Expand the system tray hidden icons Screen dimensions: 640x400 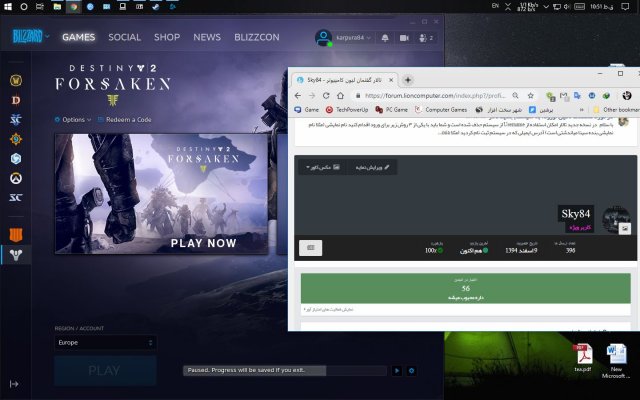(x=546, y=7)
